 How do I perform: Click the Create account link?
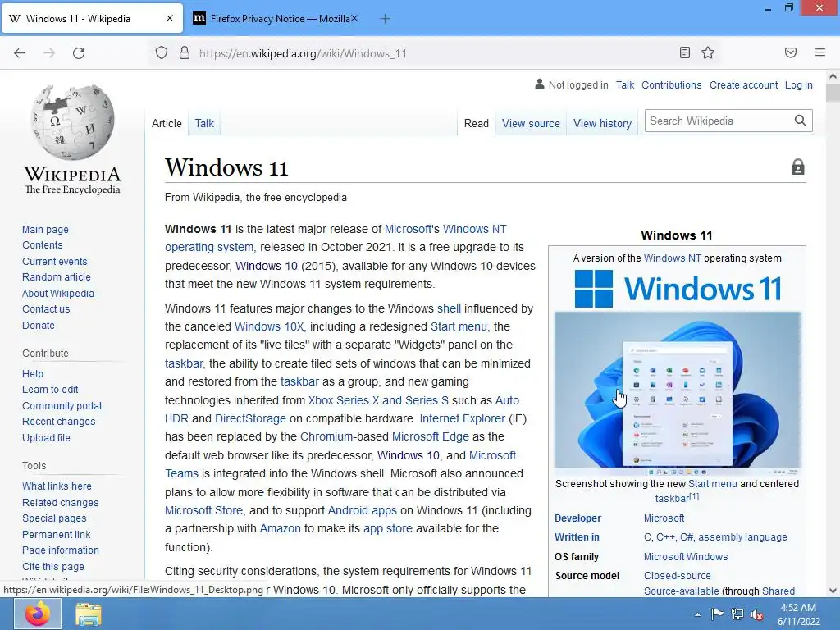(743, 84)
